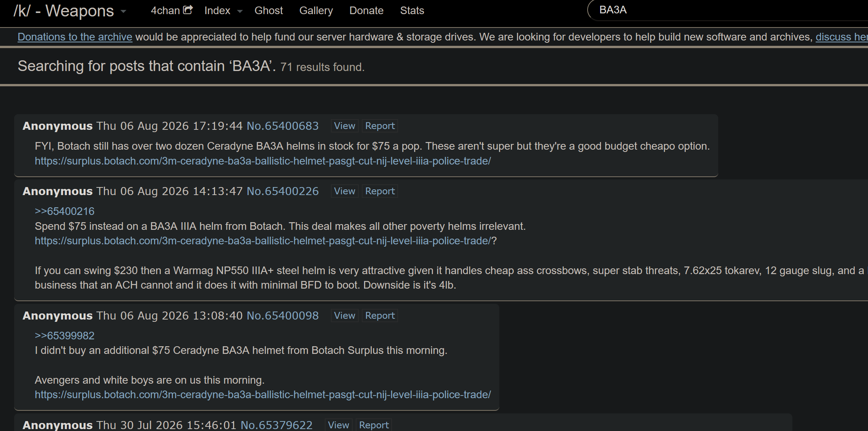Jump to quoted post >>65400216

click(x=65, y=211)
